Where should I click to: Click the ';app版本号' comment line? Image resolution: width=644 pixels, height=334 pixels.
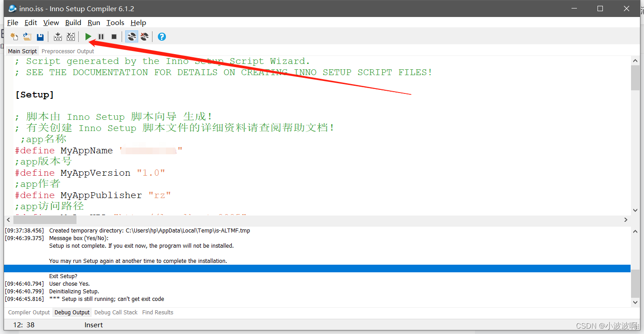click(43, 161)
